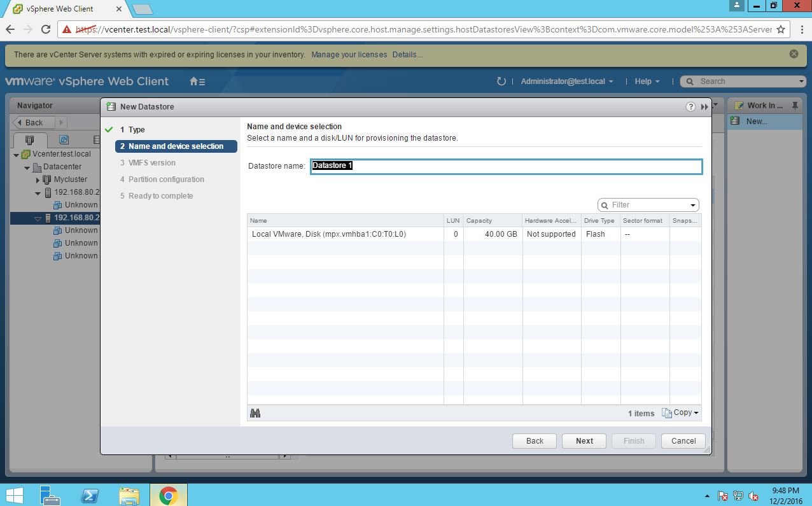The height and width of the screenshot is (506, 812).
Task: Open the Administrator@test.local account dropdown
Action: pyautogui.click(x=565, y=81)
